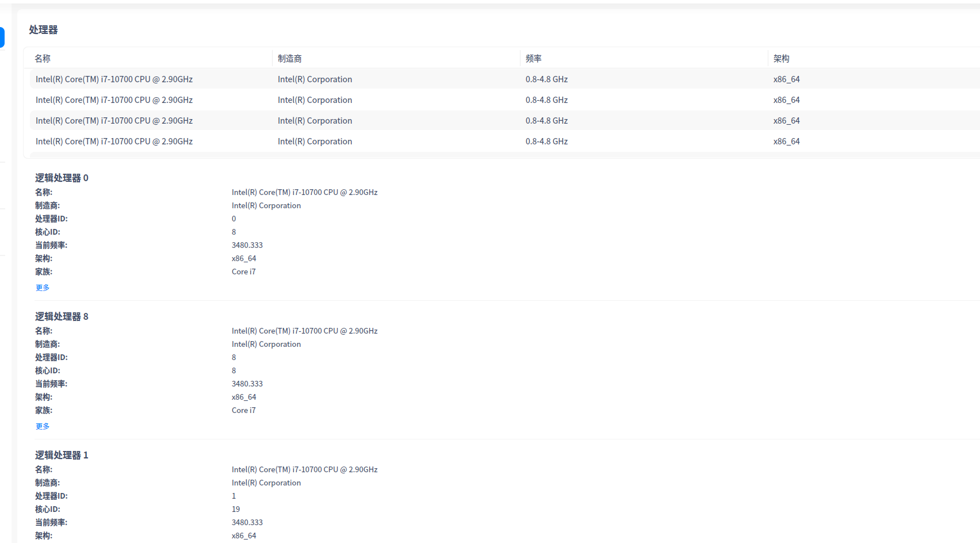Click the 名称: label in 逻辑处理器 0
This screenshot has width=980, height=543.
(44, 192)
